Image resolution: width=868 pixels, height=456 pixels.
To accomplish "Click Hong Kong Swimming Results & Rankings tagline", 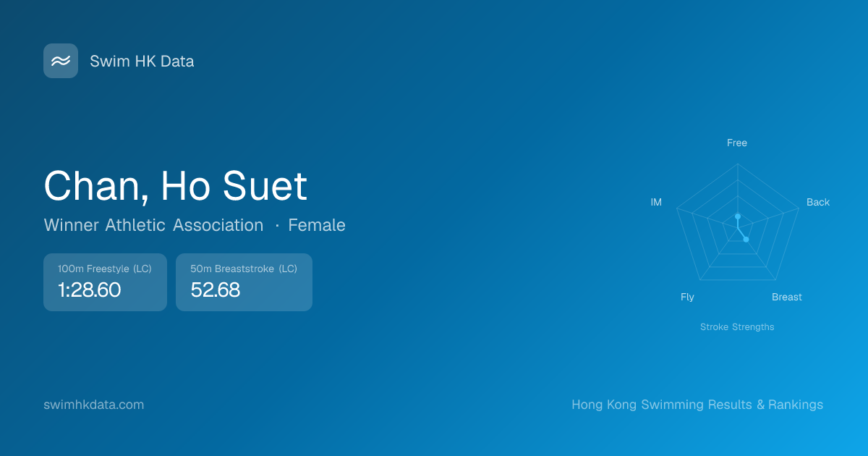I will coord(697,405).
